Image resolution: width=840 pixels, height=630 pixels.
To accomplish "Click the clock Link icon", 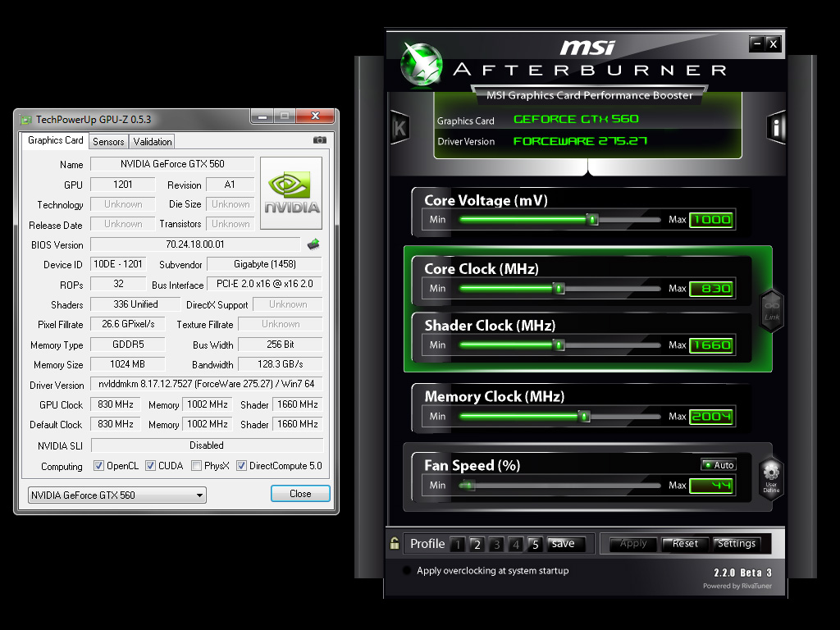I will click(771, 311).
